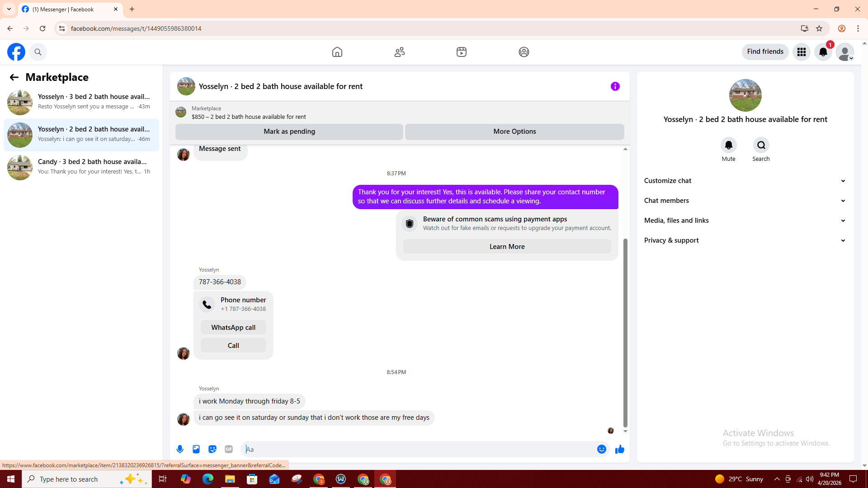Open the Friends icon in top navigation
Image resolution: width=868 pixels, height=488 pixels.
point(400,52)
